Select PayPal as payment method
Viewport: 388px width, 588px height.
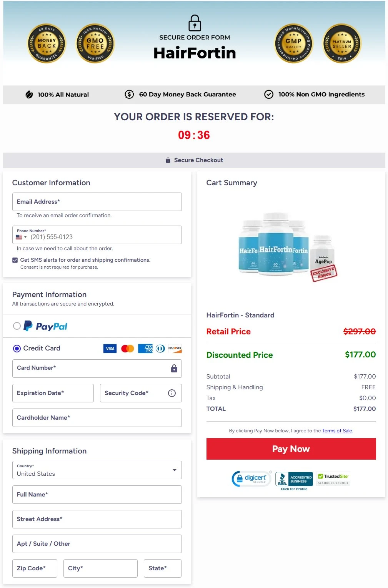coord(17,326)
